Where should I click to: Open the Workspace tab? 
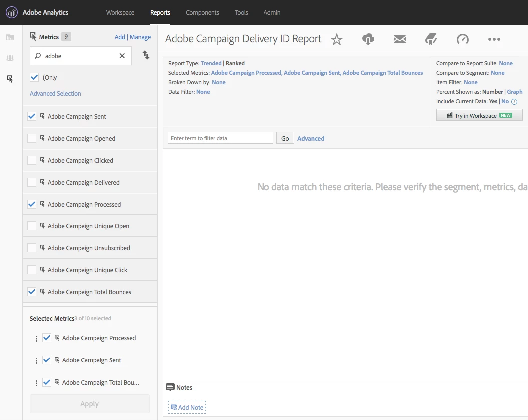tap(120, 13)
